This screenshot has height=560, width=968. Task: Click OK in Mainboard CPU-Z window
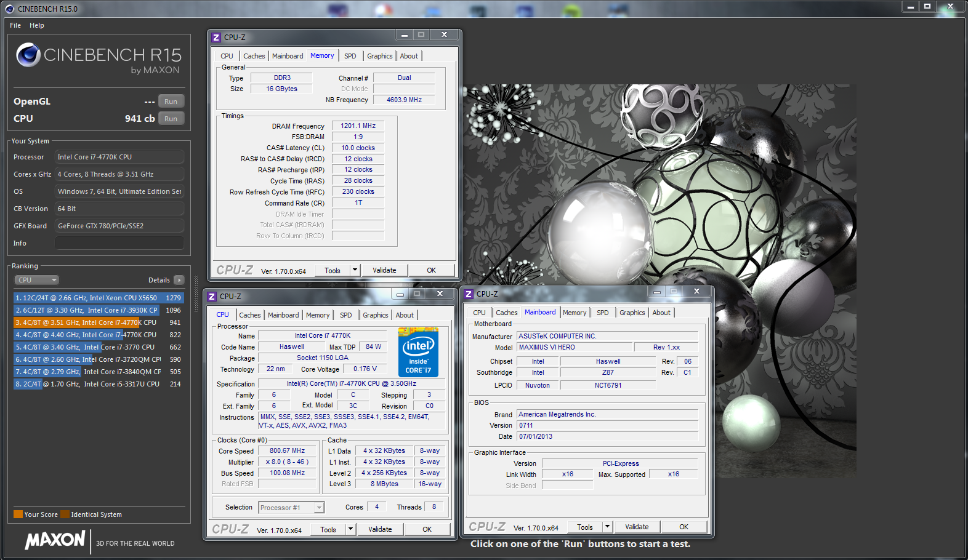point(684,527)
